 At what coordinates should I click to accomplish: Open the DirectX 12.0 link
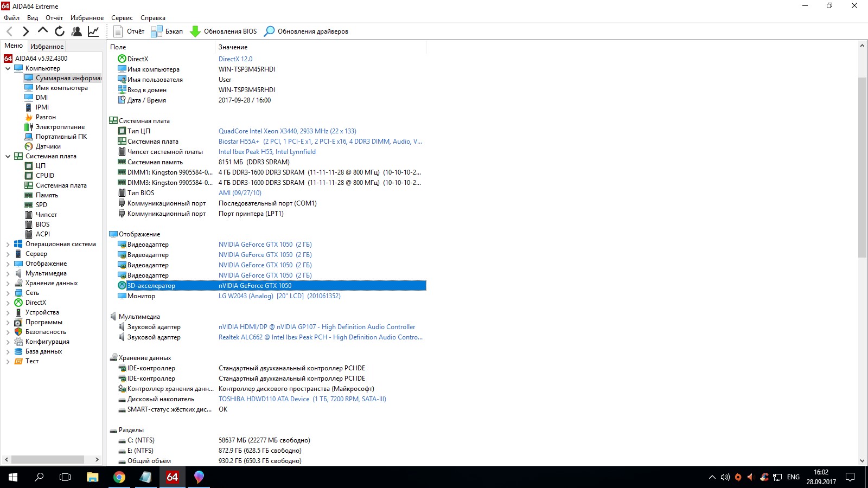[235, 59]
